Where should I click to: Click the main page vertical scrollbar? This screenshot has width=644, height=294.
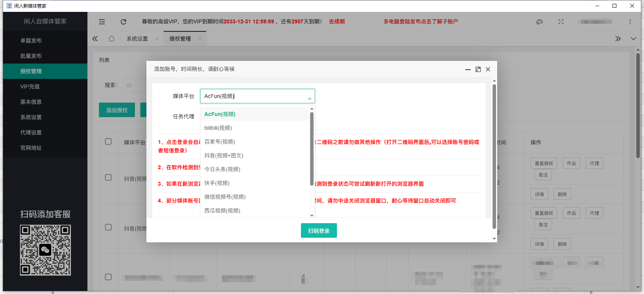point(638,105)
